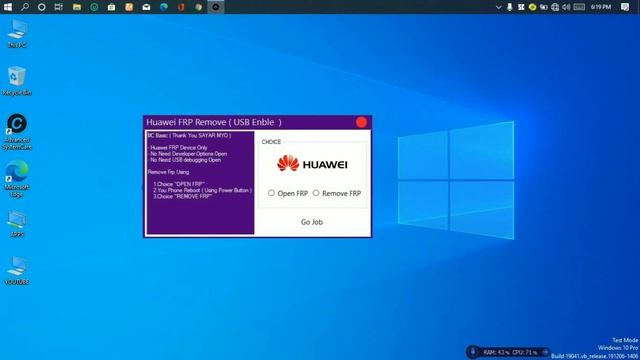Select the Open FRP radio button
Screen dimensions: 640x360
coord(271,193)
